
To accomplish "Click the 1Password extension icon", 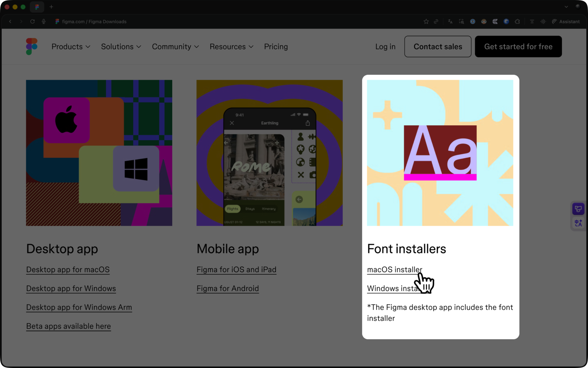I will (472, 22).
